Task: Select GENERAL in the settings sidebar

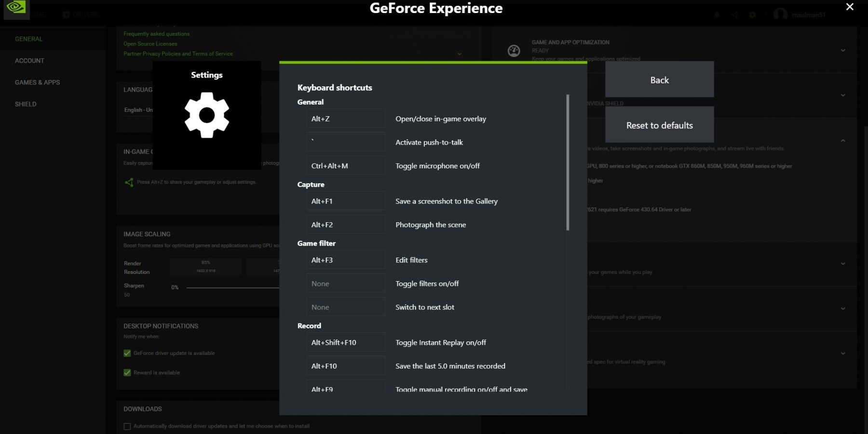Action: point(28,39)
